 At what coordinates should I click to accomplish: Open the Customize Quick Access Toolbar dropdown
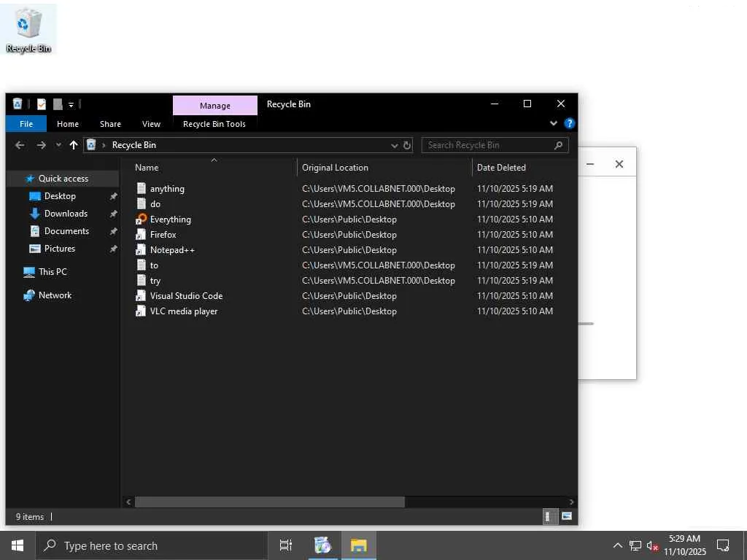coord(71,104)
